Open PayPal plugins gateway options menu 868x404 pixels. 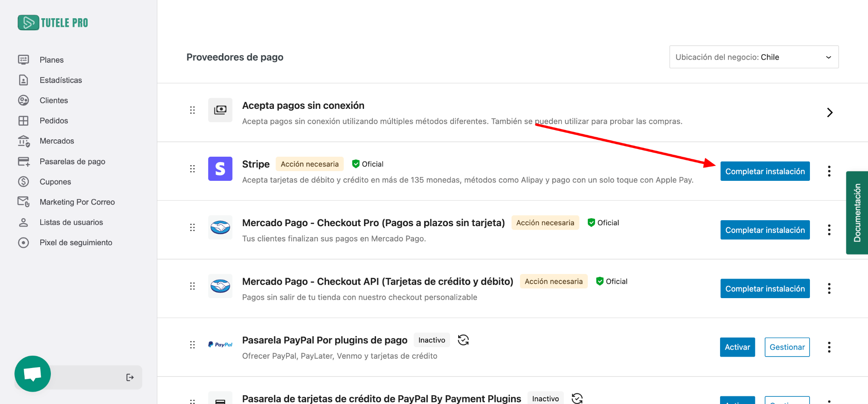(829, 347)
